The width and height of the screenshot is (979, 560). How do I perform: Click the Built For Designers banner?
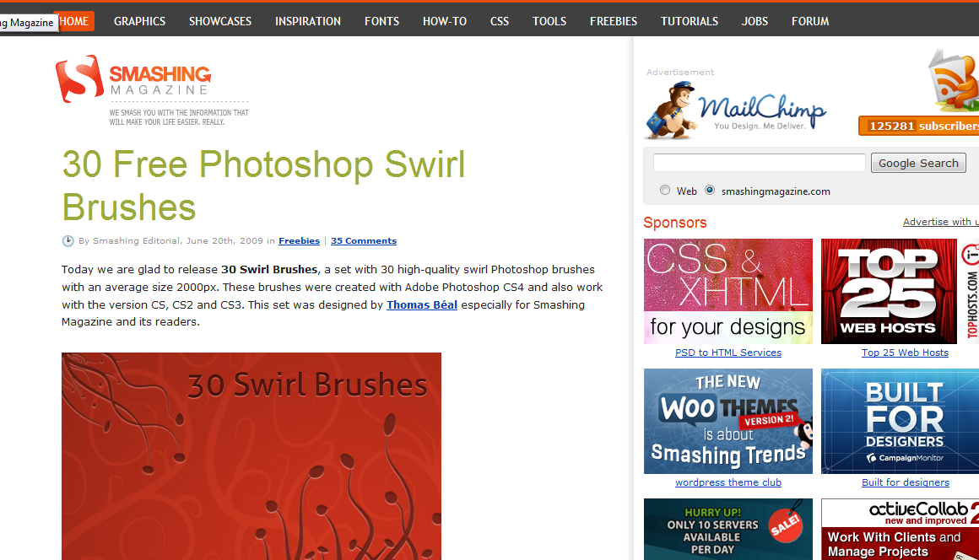click(x=900, y=421)
